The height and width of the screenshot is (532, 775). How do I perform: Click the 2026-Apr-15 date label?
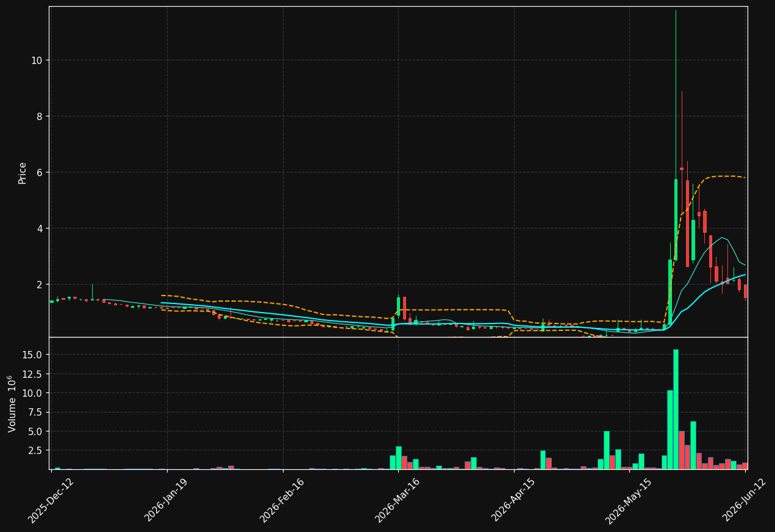(x=513, y=500)
